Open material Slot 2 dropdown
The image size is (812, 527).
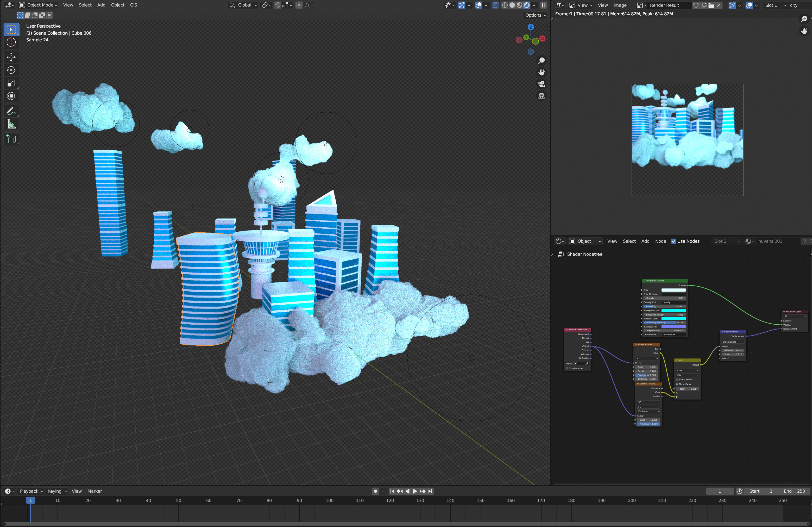727,241
